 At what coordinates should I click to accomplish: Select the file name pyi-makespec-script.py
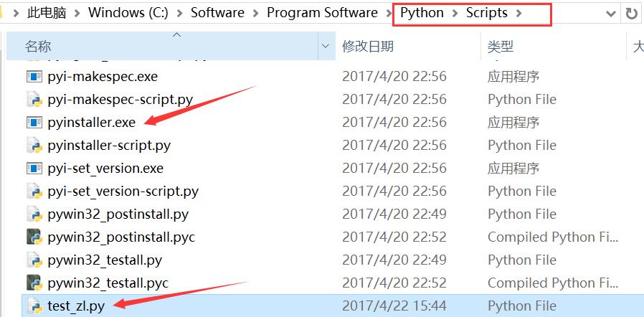tap(120, 100)
